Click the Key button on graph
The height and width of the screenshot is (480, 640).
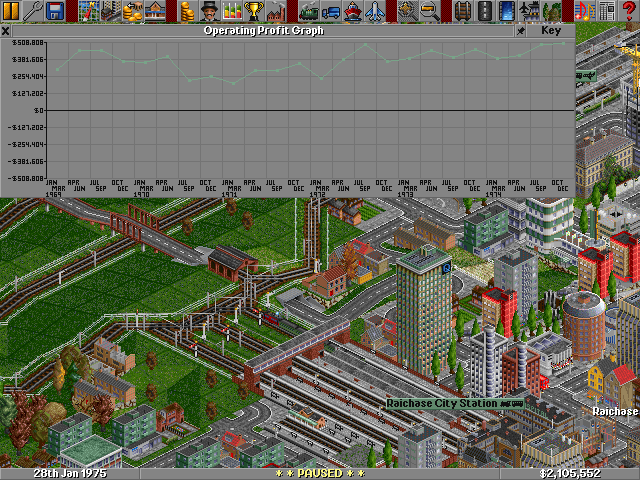pyautogui.click(x=551, y=31)
